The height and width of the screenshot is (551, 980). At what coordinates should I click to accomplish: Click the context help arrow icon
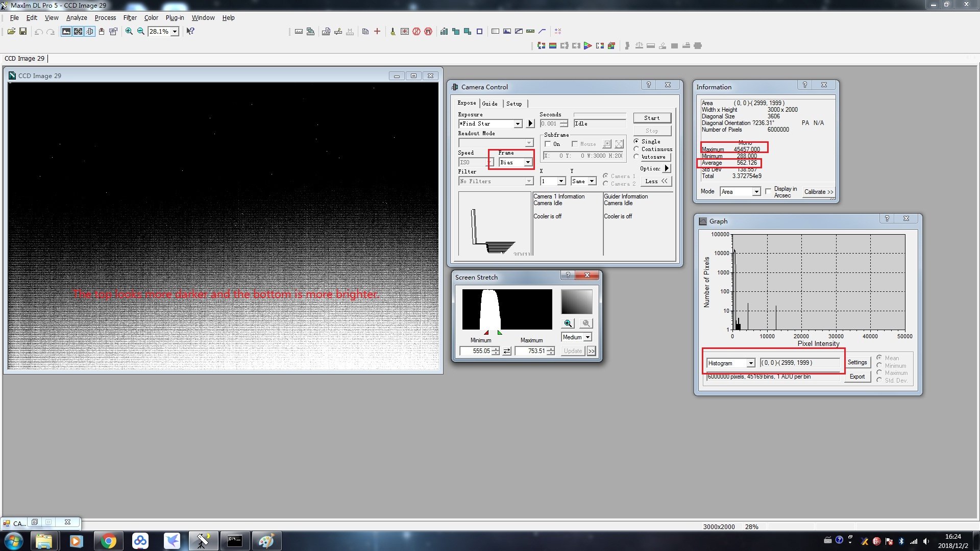(190, 32)
